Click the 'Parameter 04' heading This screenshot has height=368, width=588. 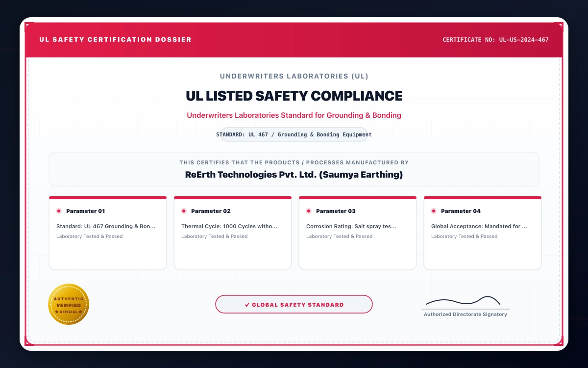click(x=461, y=211)
